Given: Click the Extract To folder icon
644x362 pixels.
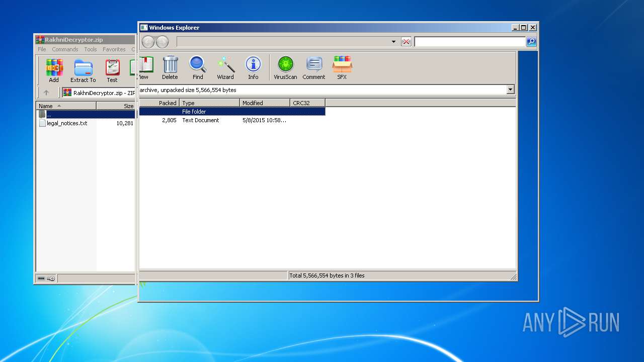Looking at the screenshot, I should (83, 67).
